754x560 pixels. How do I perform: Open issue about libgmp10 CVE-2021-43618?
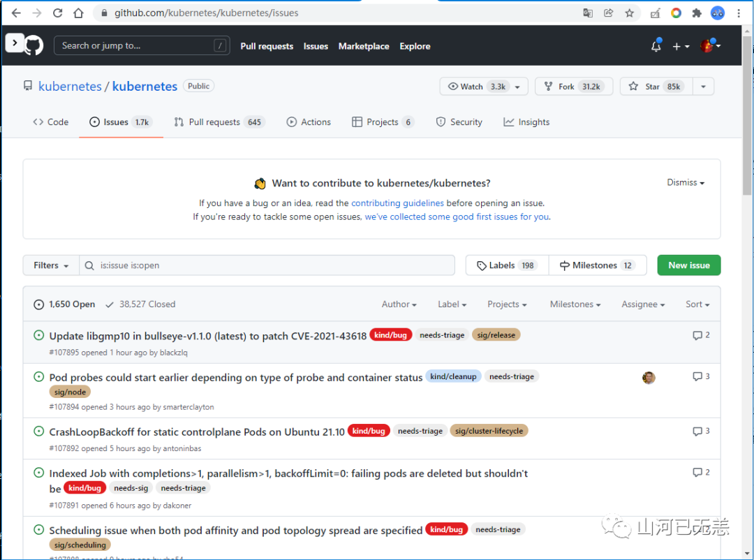tap(208, 336)
